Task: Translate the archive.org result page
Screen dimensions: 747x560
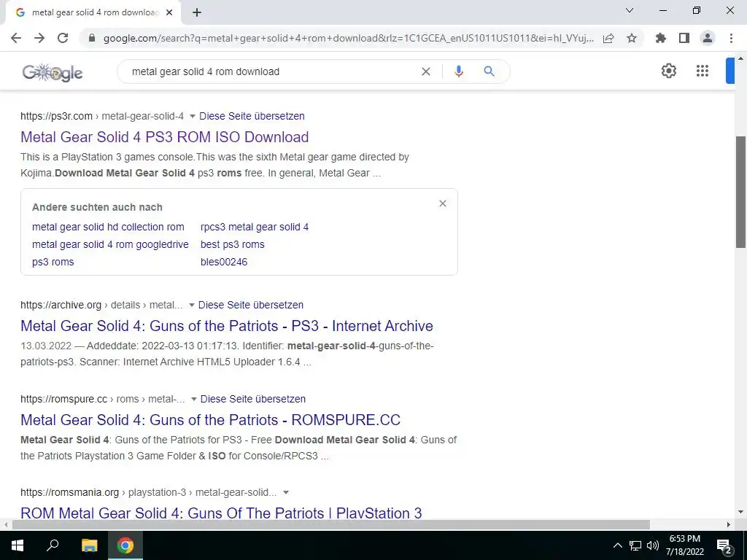Action: (251, 306)
